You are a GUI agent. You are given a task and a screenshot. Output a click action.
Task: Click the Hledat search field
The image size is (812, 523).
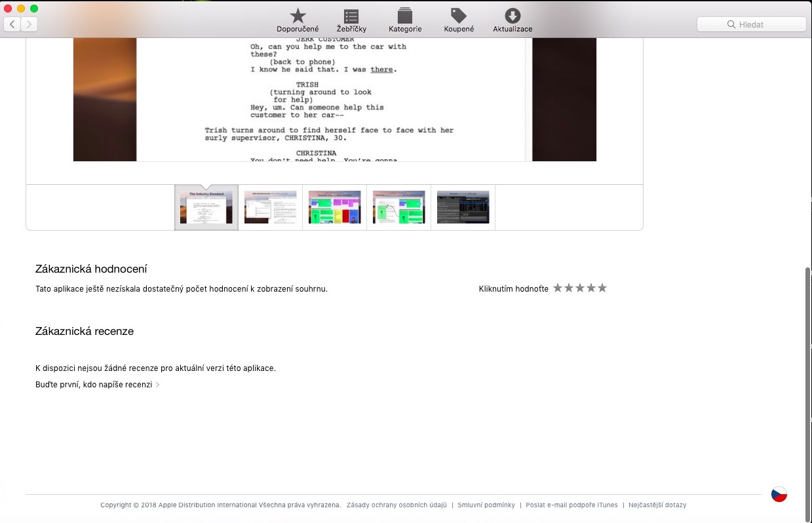coord(751,24)
